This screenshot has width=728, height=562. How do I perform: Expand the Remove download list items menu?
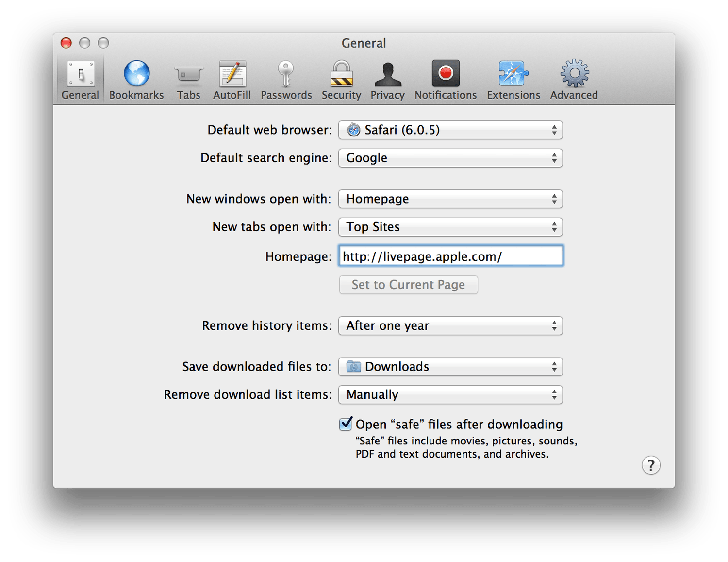point(450,395)
